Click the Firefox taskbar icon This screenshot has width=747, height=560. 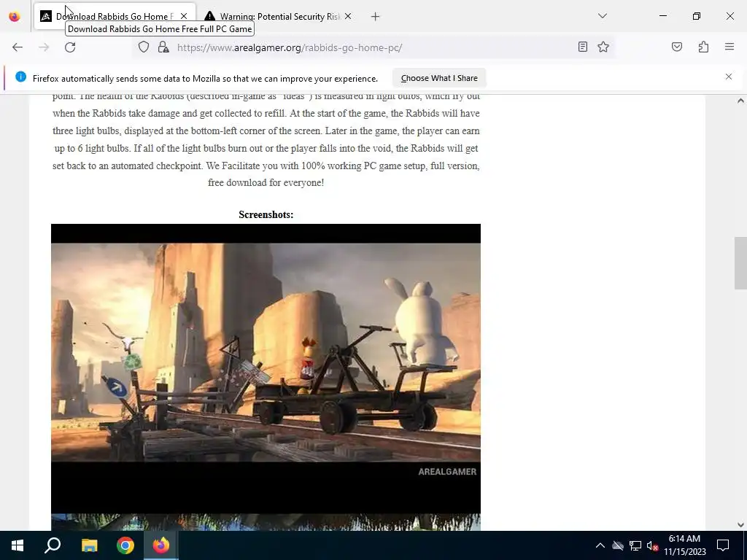coord(161,545)
